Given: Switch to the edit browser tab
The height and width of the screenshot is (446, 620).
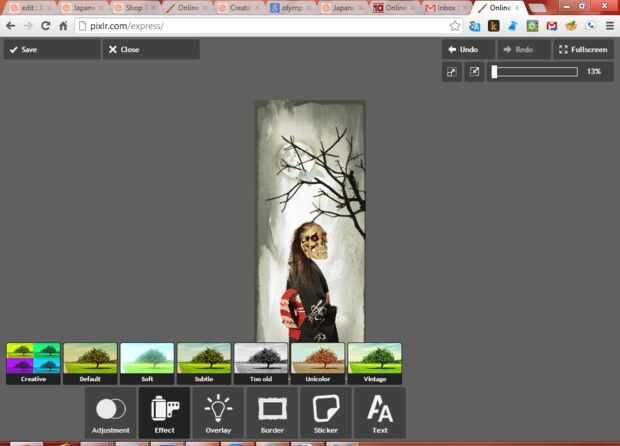Looking at the screenshot, I should click(31, 8).
